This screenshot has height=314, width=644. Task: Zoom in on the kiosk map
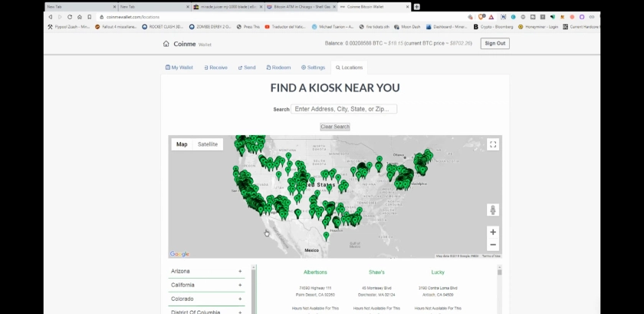tap(493, 232)
